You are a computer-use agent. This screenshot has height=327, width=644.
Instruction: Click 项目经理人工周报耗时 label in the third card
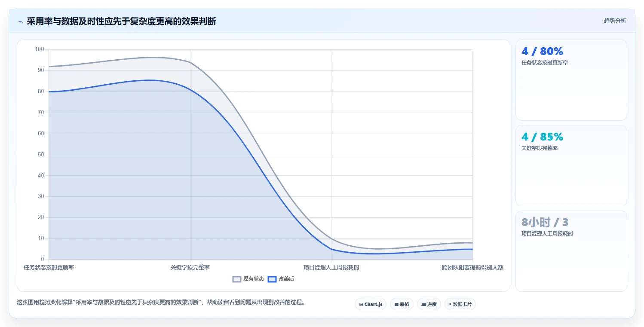547,234
